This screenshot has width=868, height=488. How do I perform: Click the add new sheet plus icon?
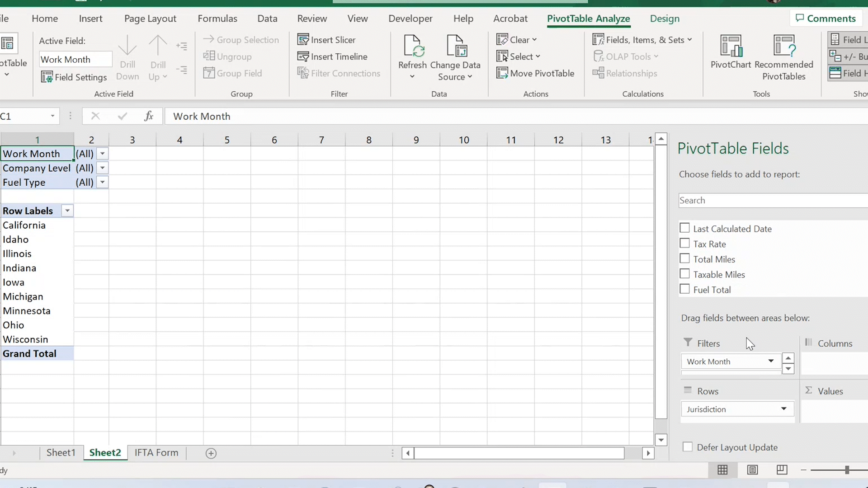[x=211, y=453]
